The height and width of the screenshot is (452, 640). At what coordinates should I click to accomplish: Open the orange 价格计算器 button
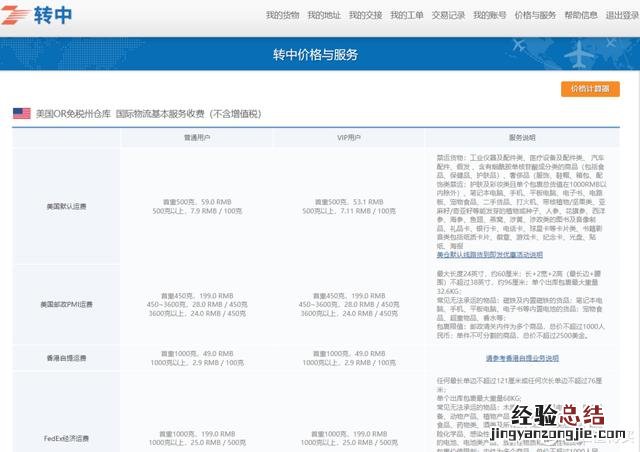pos(590,88)
